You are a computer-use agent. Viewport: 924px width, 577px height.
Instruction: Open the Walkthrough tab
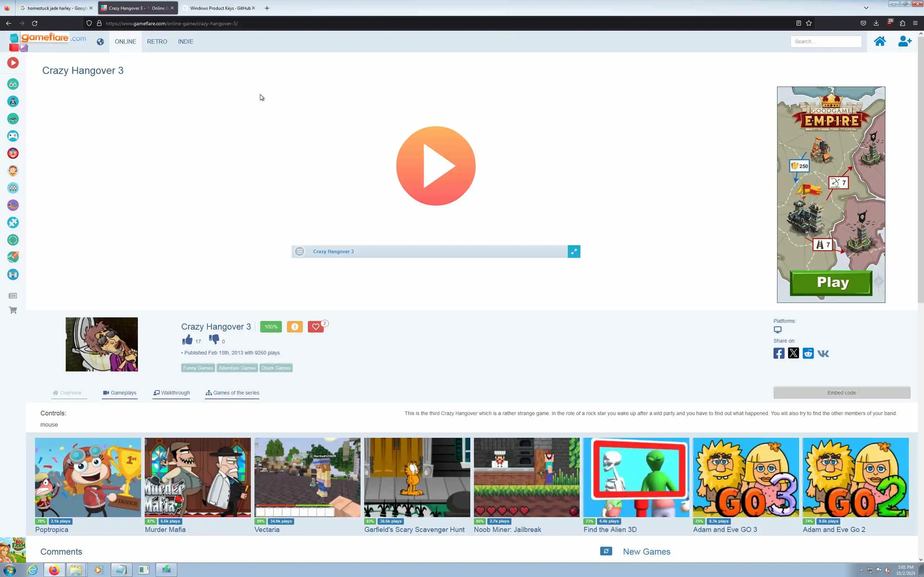[171, 393]
